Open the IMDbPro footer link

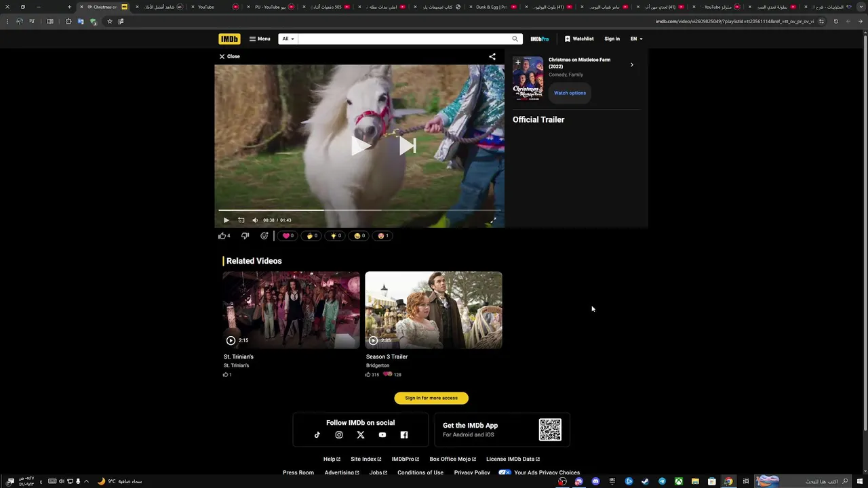pyautogui.click(x=406, y=459)
